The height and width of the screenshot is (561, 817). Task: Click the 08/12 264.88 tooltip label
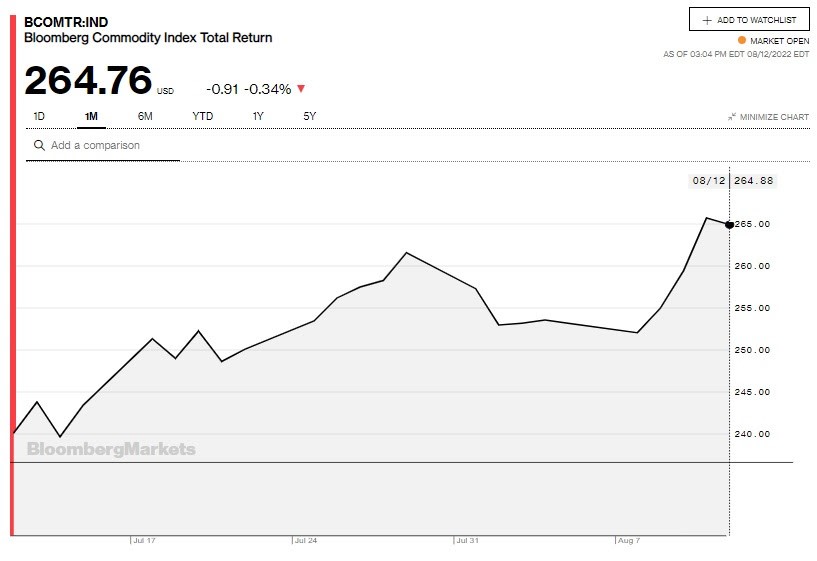pos(733,181)
